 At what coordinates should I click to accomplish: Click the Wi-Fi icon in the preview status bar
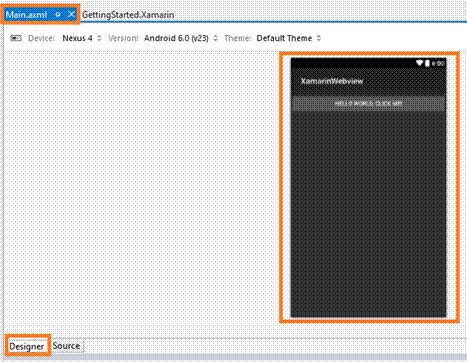pyautogui.click(x=419, y=63)
